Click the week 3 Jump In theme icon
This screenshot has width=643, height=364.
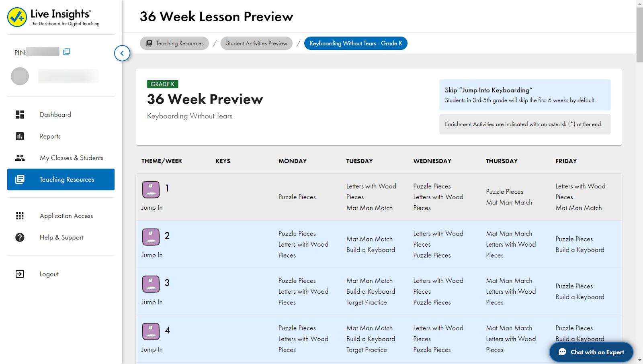pyautogui.click(x=151, y=284)
